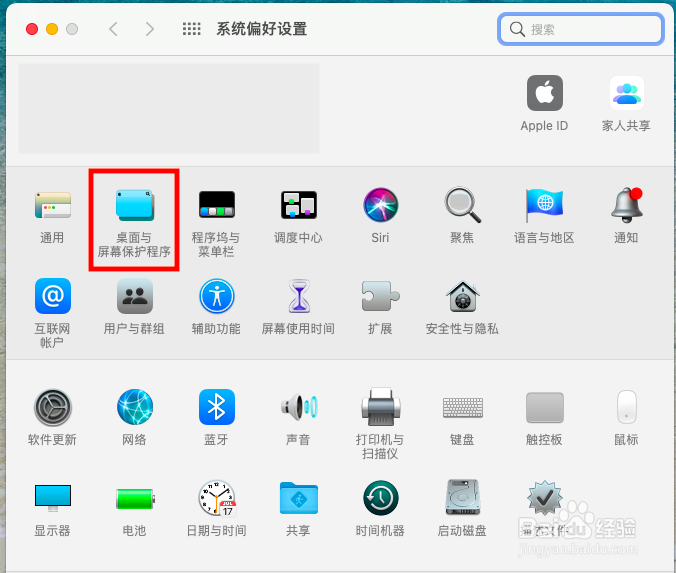Click the forward navigation arrow
676x573 pixels.
tap(149, 29)
